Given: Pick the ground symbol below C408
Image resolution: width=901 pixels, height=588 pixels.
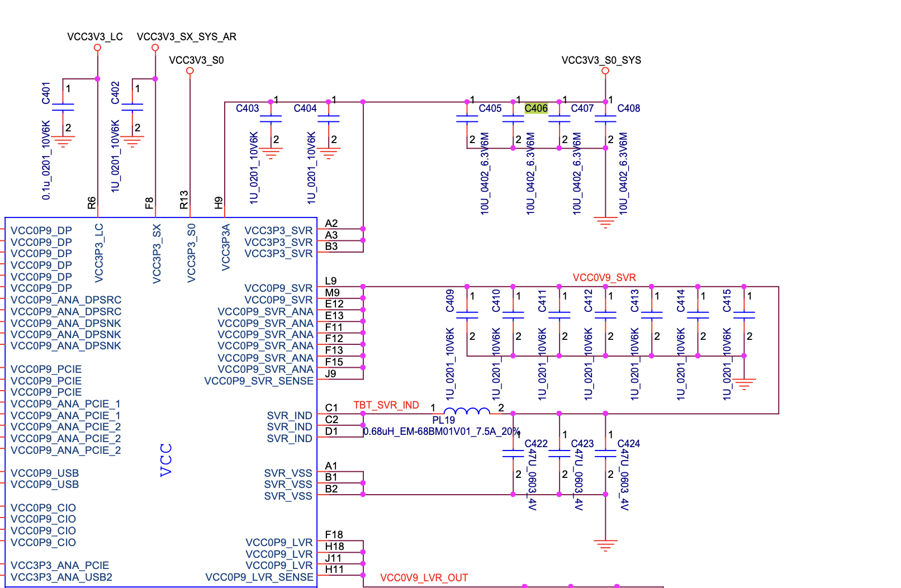Looking at the screenshot, I should (x=605, y=222).
